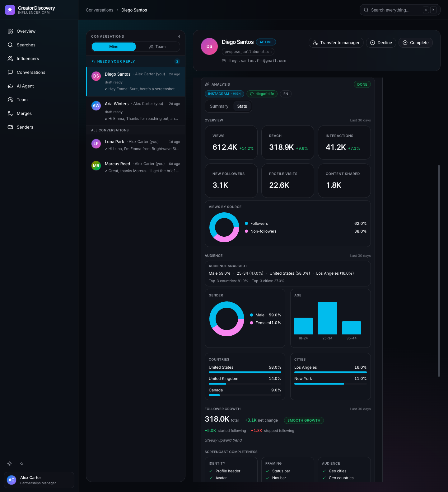Decline the Diego Santos conversation

[381, 43]
